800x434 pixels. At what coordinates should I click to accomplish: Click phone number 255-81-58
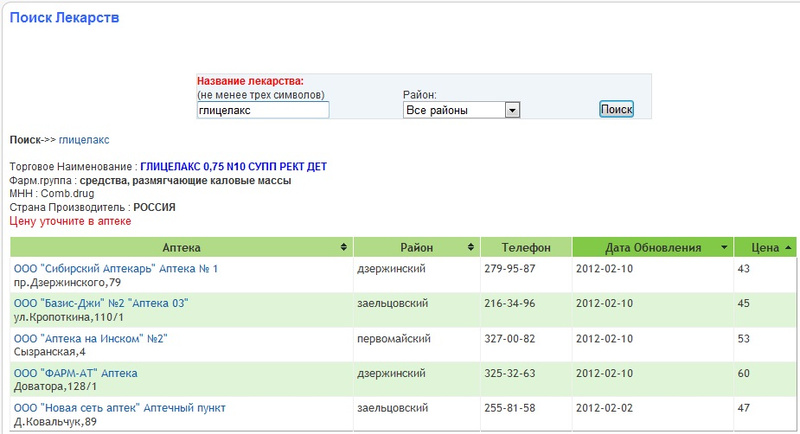point(510,408)
